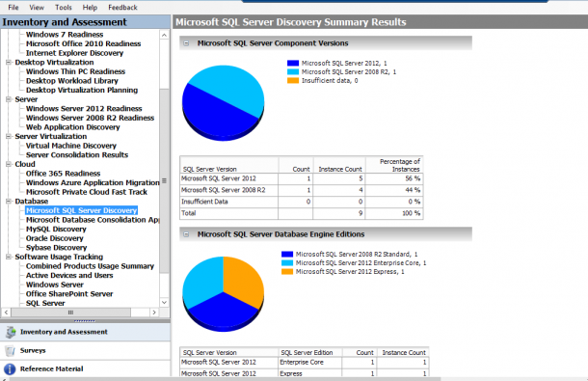Click the orange 2012 Express legend swatch
The image size is (588, 381).
tap(287, 271)
